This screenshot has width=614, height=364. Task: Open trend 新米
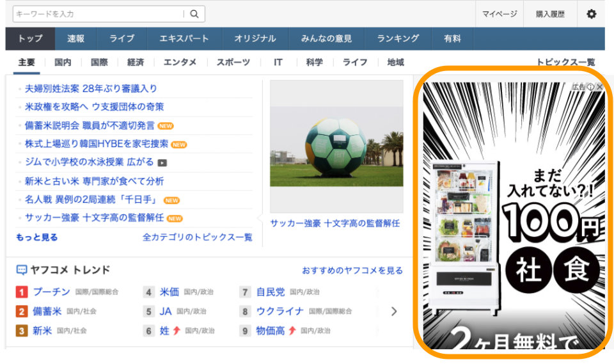pos(42,331)
